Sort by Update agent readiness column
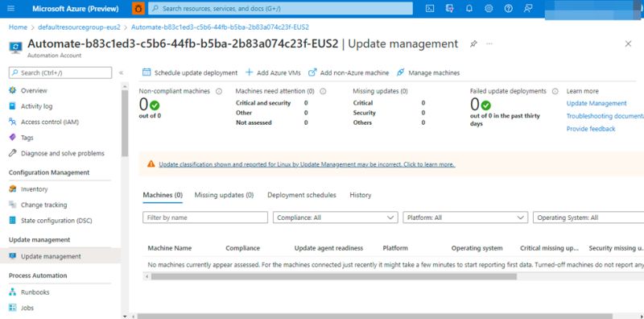 328,248
